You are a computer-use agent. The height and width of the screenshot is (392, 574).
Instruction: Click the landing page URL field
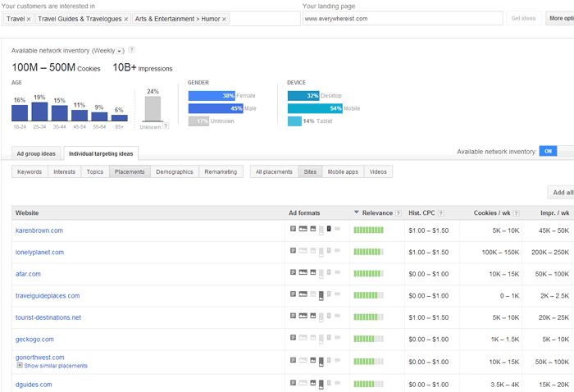pyautogui.click(x=402, y=18)
